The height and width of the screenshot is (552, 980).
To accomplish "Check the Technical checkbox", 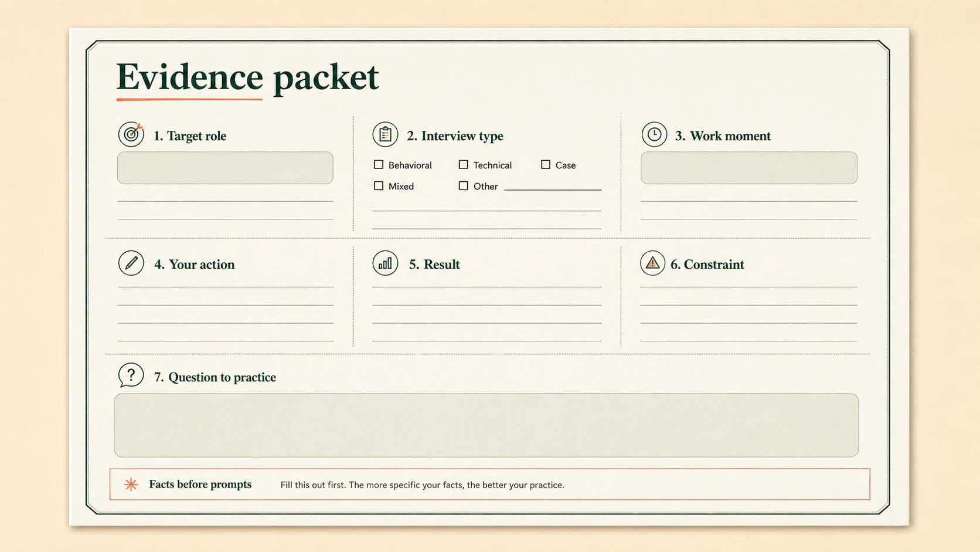I will [x=463, y=165].
